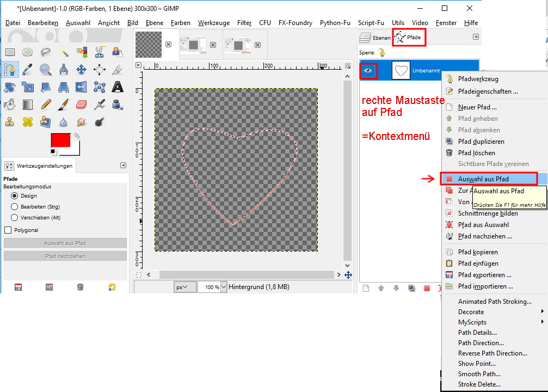Viewport: 548px width, 392px height.
Task: Open the Werkzeuge menu
Action: point(213,23)
